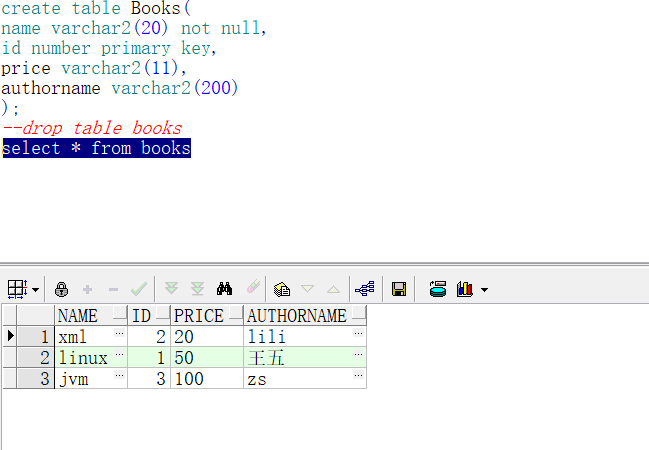The image size is (649, 450).
Task: Click the id number primary key line
Action: 109,48
